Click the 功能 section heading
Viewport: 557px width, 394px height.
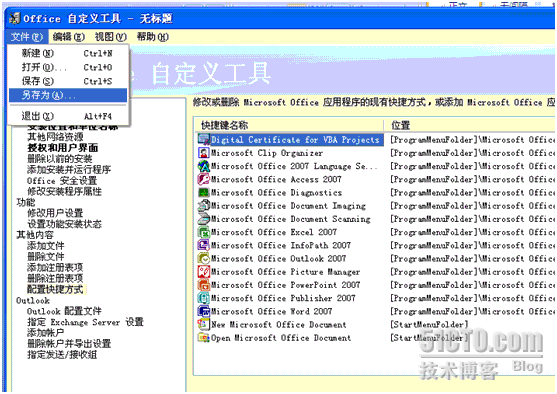point(26,202)
